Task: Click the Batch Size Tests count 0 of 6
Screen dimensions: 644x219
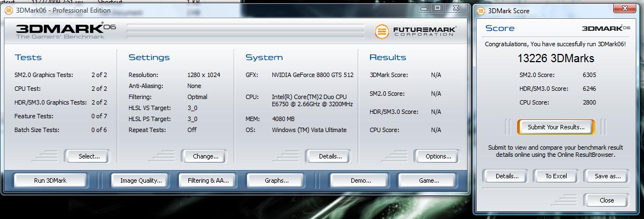Action: coord(99,130)
